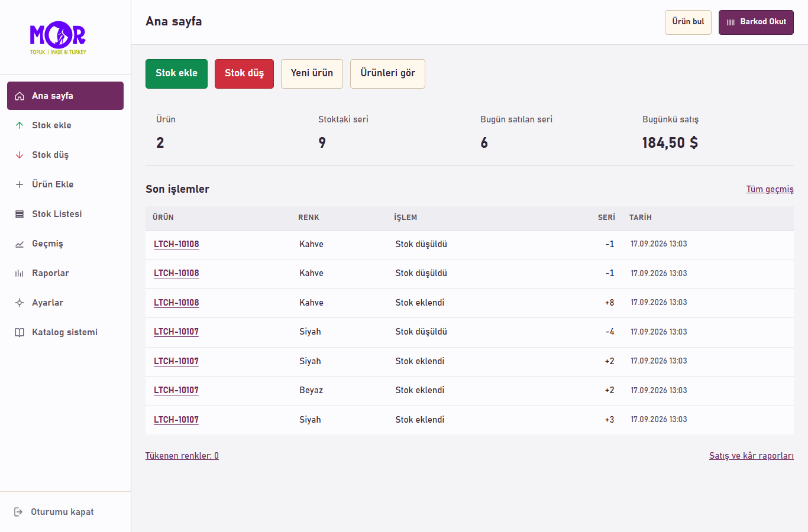
Task: Open LTCH-10107 in the Beyaz row
Action: 176,390
